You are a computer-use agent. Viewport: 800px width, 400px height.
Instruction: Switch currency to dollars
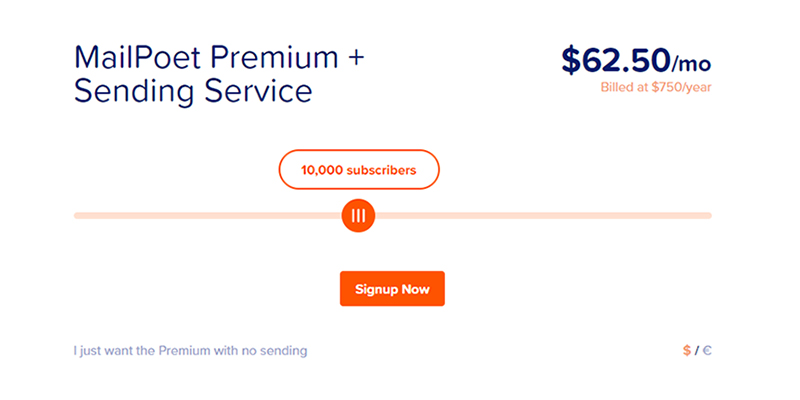(x=687, y=351)
